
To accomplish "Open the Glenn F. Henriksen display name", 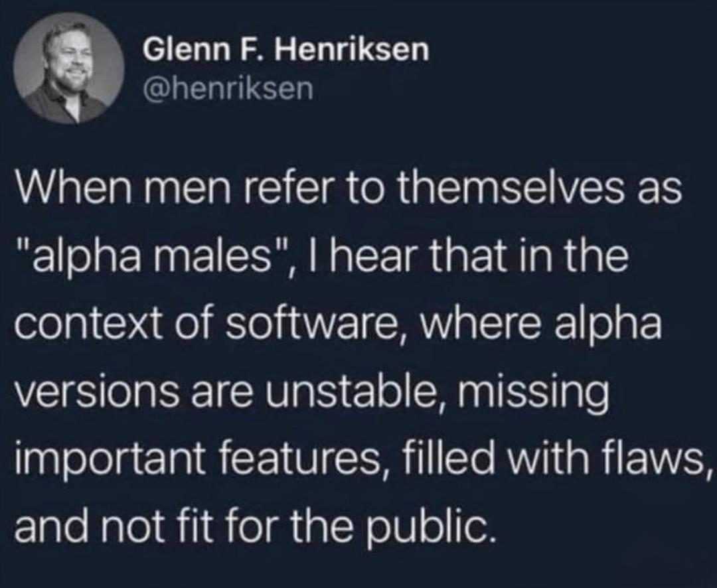I will [x=286, y=50].
